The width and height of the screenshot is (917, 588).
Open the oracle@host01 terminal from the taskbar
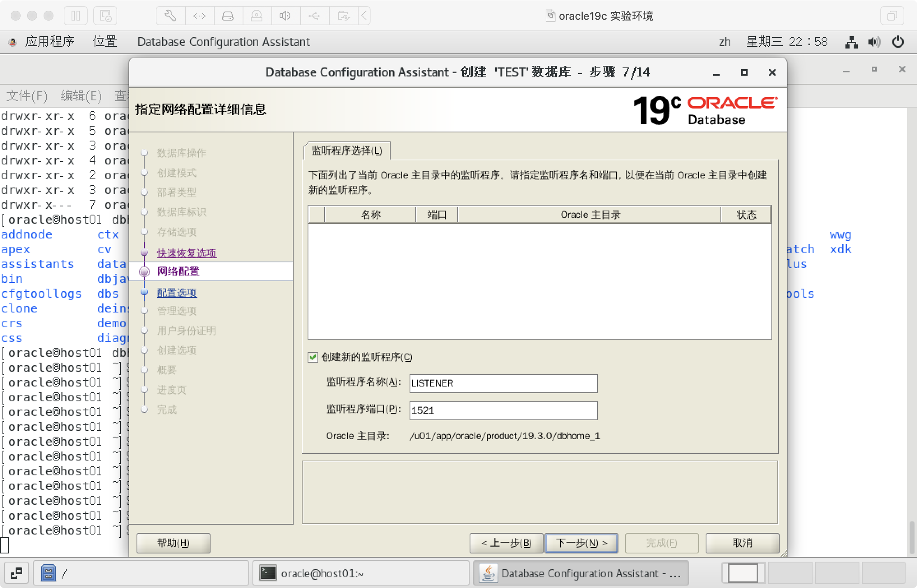pos(361,573)
